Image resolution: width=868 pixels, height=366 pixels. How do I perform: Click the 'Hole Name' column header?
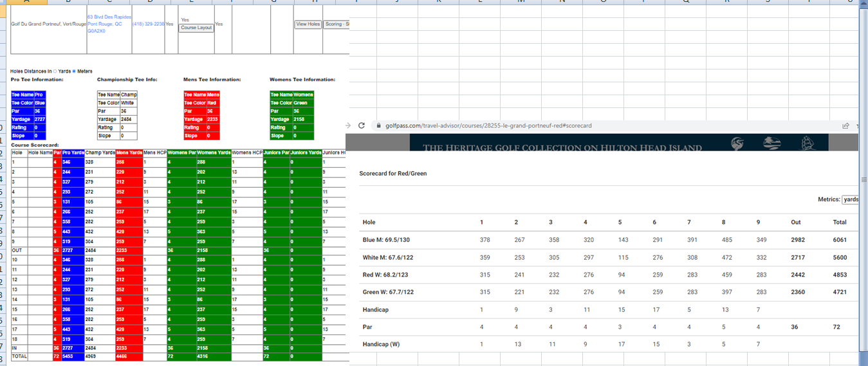click(x=40, y=152)
